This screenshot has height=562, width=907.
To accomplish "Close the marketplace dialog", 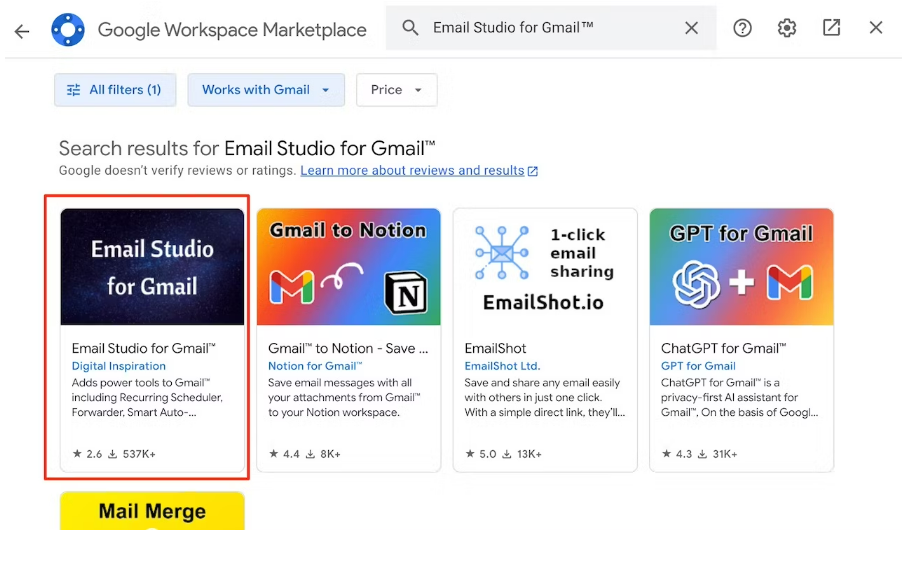I will pyautogui.click(x=876, y=27).
